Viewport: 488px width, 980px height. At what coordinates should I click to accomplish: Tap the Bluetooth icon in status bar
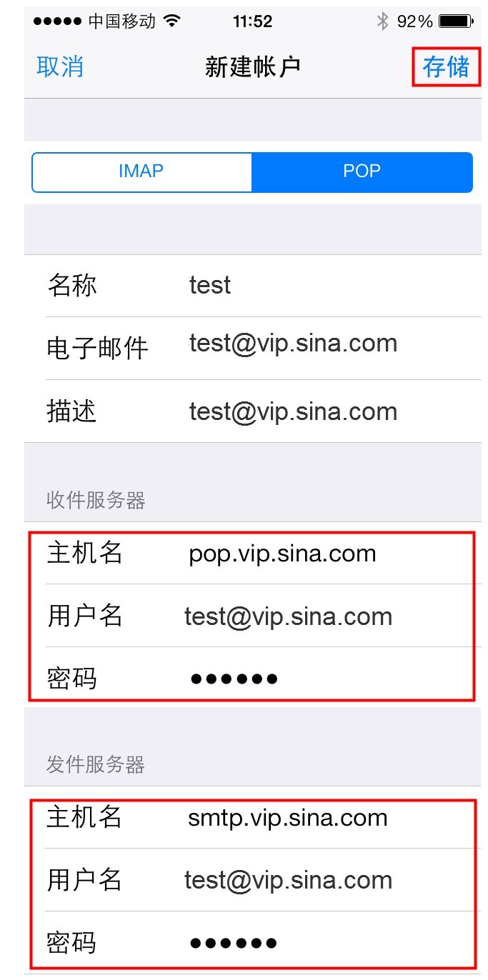click(383, 21)
